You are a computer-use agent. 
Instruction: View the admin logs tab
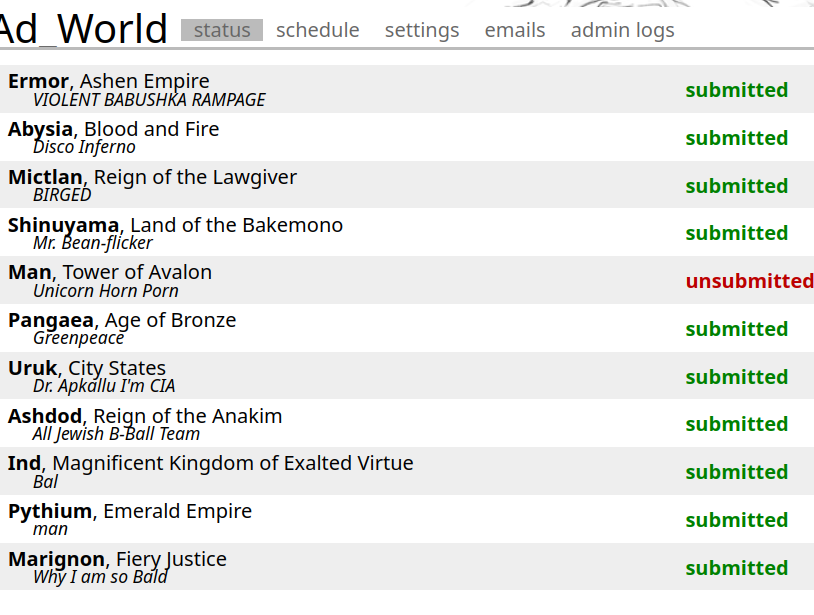click(622, 30)
